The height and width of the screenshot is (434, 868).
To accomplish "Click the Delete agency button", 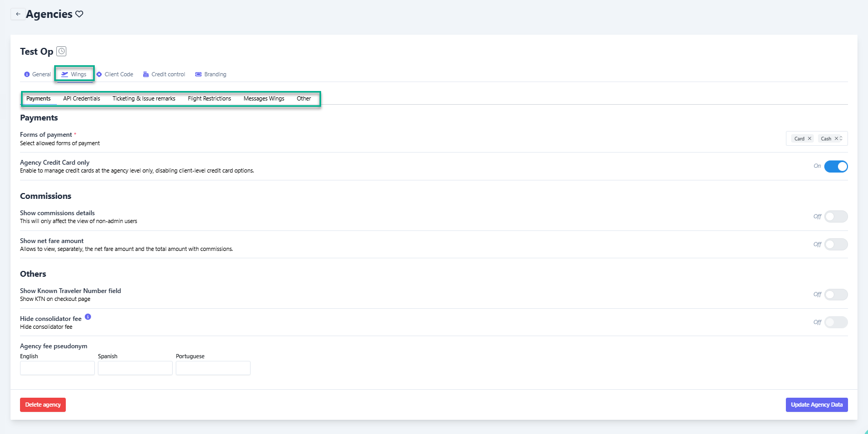I will (43, 405).
